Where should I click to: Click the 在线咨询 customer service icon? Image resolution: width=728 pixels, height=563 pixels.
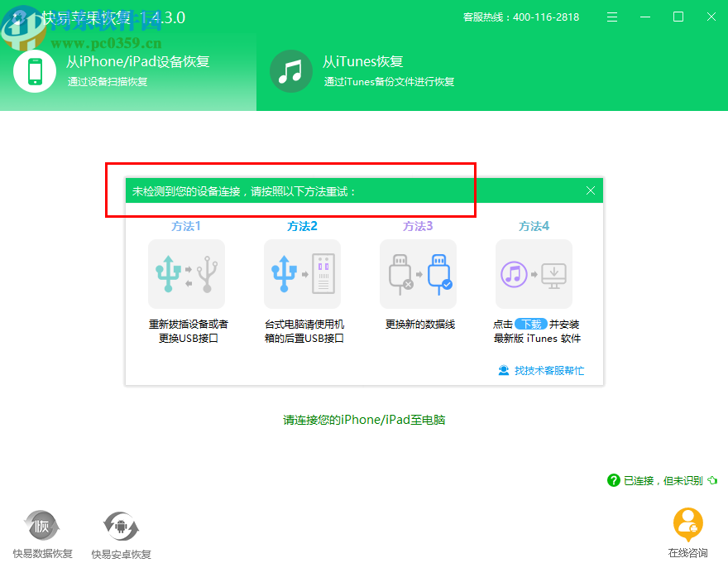pyautogui.click(x=687, y=526)
